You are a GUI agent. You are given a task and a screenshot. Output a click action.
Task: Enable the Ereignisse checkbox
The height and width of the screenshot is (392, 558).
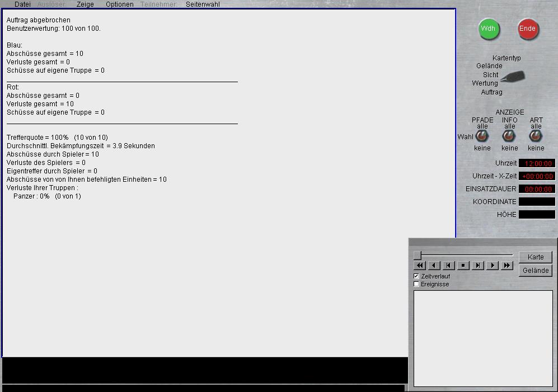[x=416, y=284]
